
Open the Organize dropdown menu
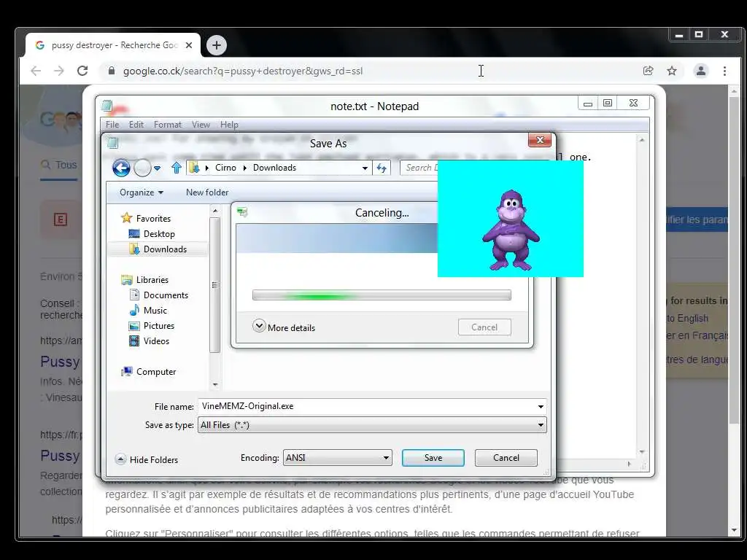tap(141, 192)
